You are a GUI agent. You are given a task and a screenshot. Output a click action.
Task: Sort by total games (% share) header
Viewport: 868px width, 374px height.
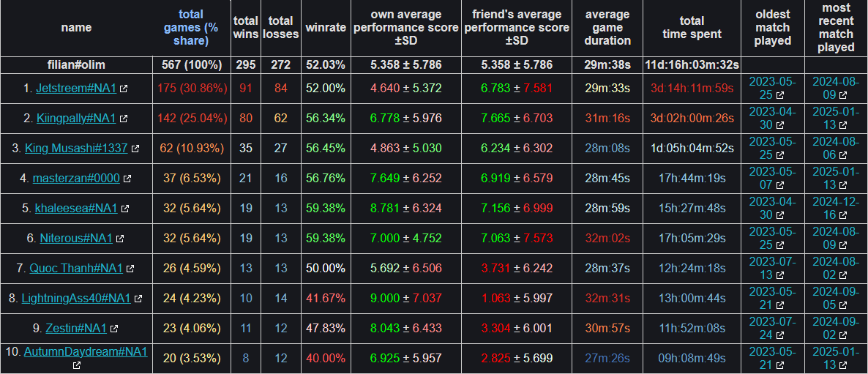(191, 28)
